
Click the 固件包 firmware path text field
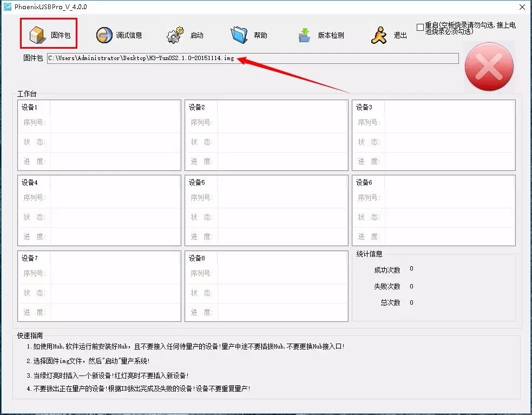pos(252,58)
